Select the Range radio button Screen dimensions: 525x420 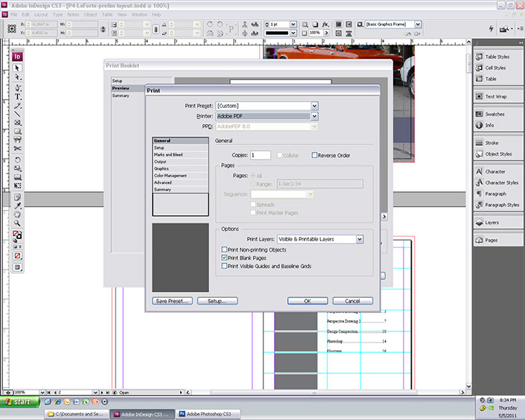[253, 184]
